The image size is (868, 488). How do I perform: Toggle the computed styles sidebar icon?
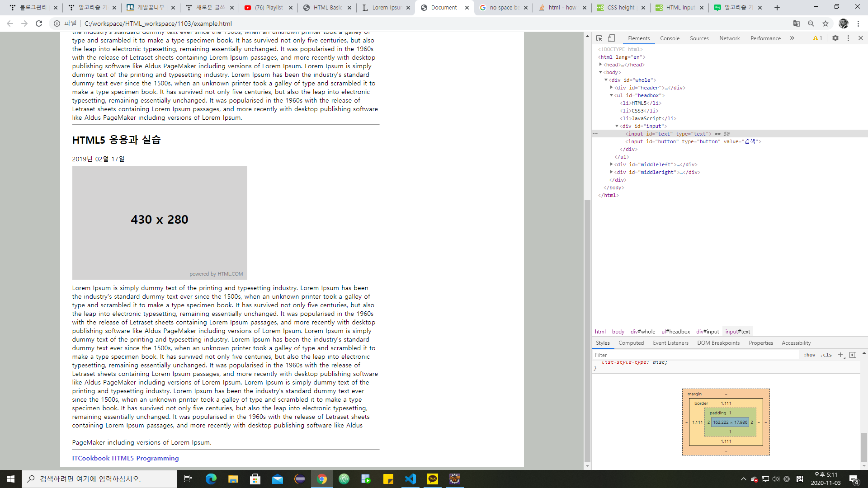853,355
